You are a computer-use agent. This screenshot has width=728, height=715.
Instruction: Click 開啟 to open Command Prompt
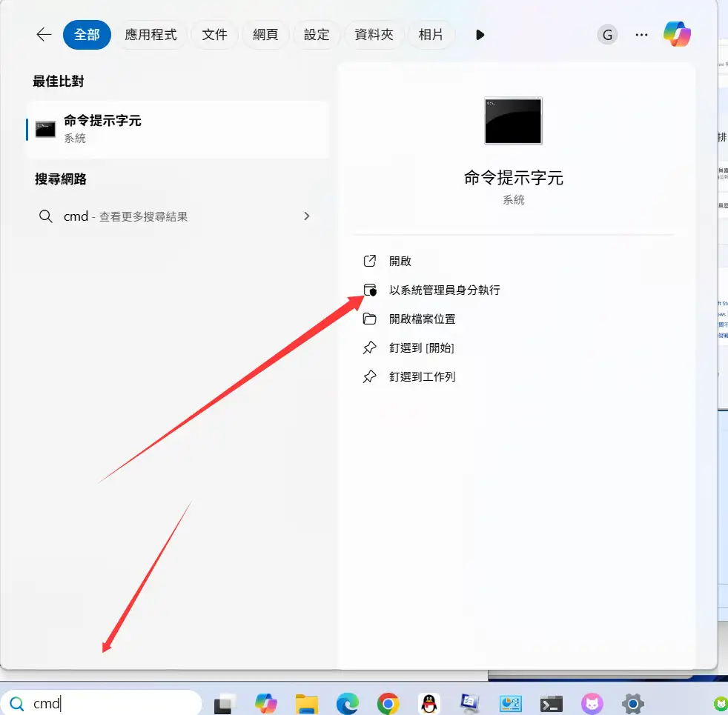tap(400, 261)
